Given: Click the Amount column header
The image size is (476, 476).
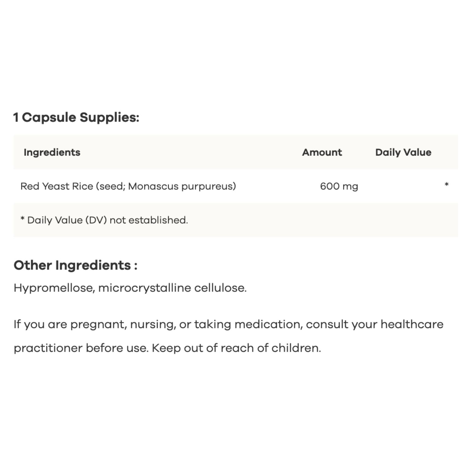Looking at the screenshot, I should tap(322, 152).
